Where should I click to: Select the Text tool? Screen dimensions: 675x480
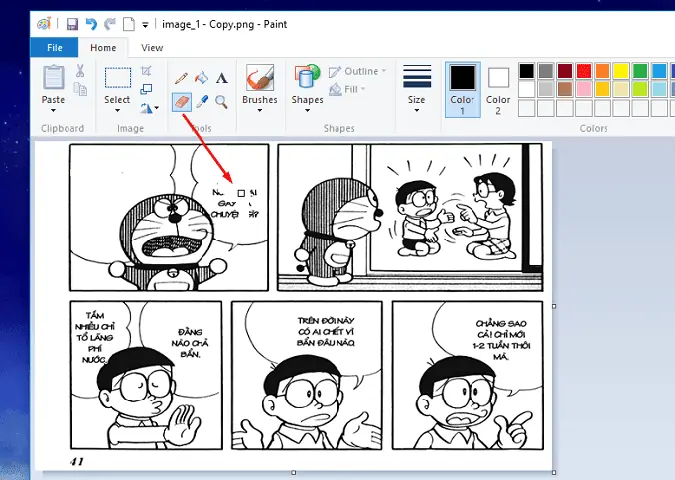tap(222, 78)
